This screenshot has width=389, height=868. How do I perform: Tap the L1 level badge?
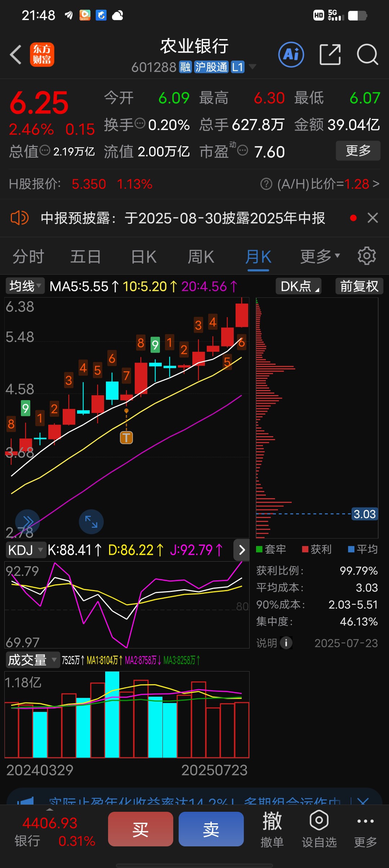tap(238, 67)
